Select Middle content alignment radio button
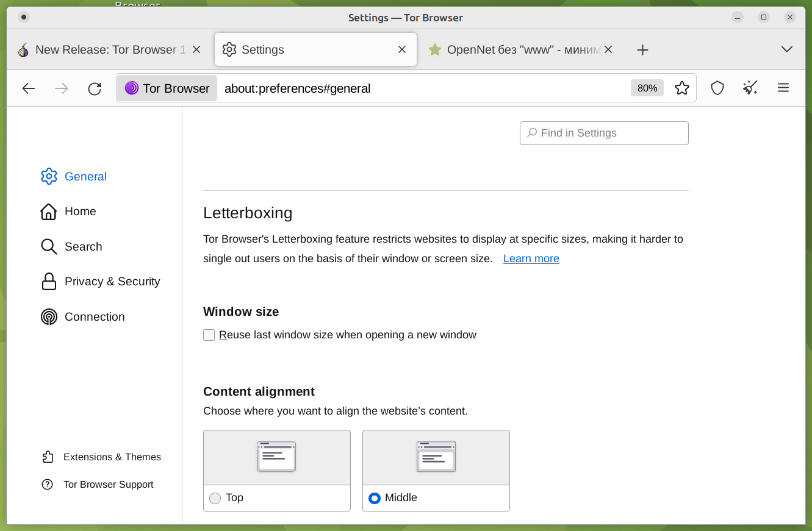Viewport: 812px width, 531px height. (x=375, y=498)
